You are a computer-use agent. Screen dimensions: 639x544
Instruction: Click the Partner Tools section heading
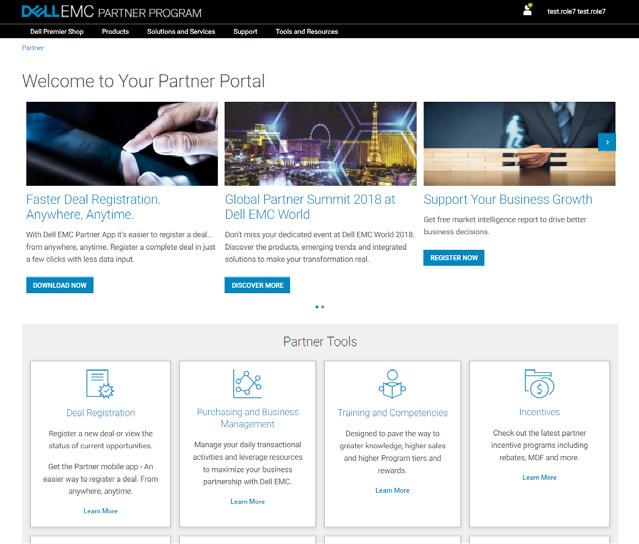[x=320, y=341]
